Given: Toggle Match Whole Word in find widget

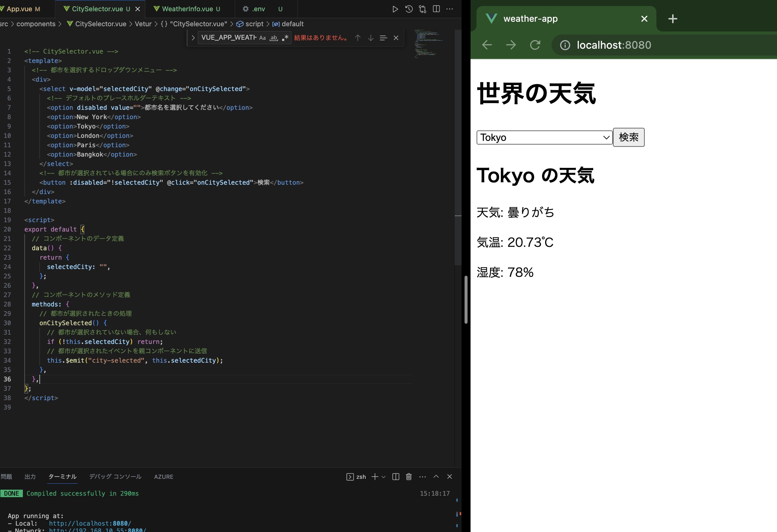Looking at the screenshot, I should pyautogui.click(x=274, y=38).
